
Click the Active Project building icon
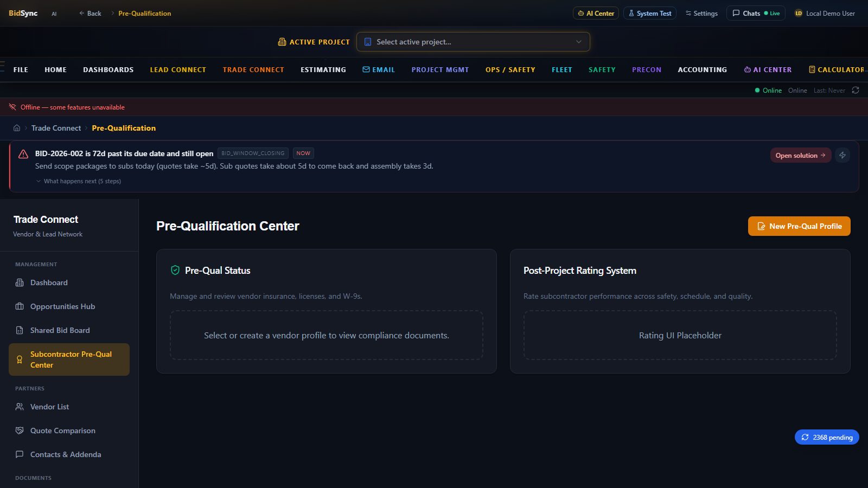282,42
